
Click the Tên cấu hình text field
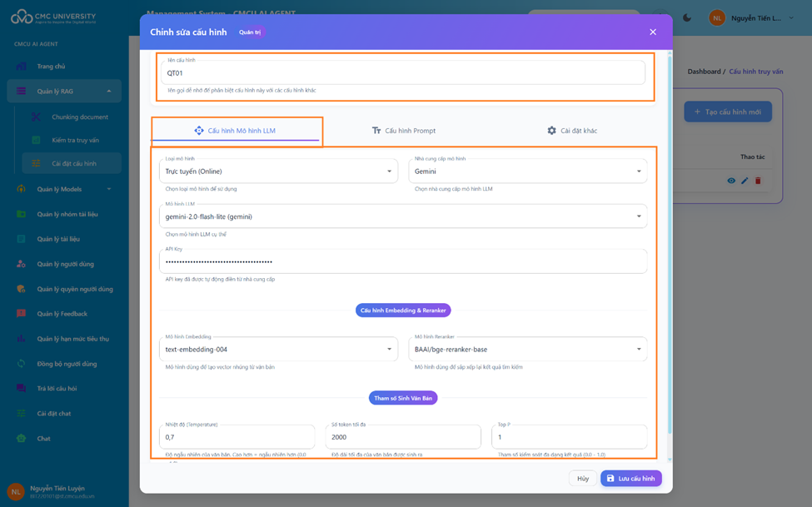point(402,73)
